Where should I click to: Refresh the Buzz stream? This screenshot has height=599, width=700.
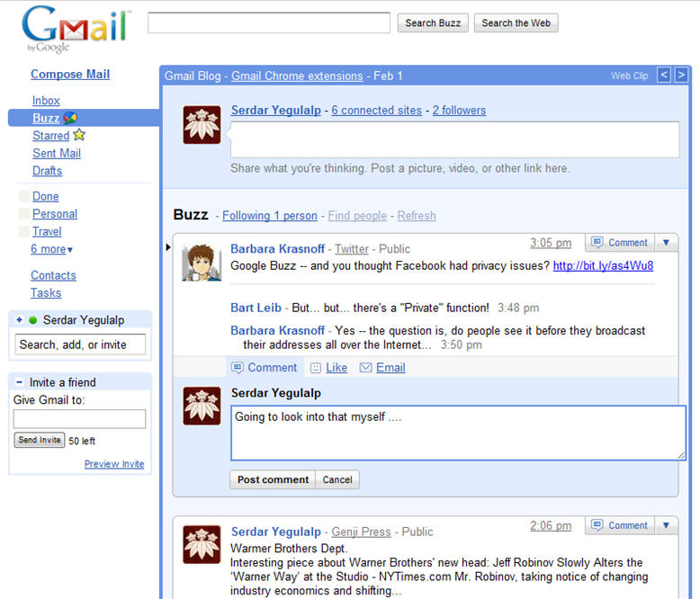click(x=417, y=216)
